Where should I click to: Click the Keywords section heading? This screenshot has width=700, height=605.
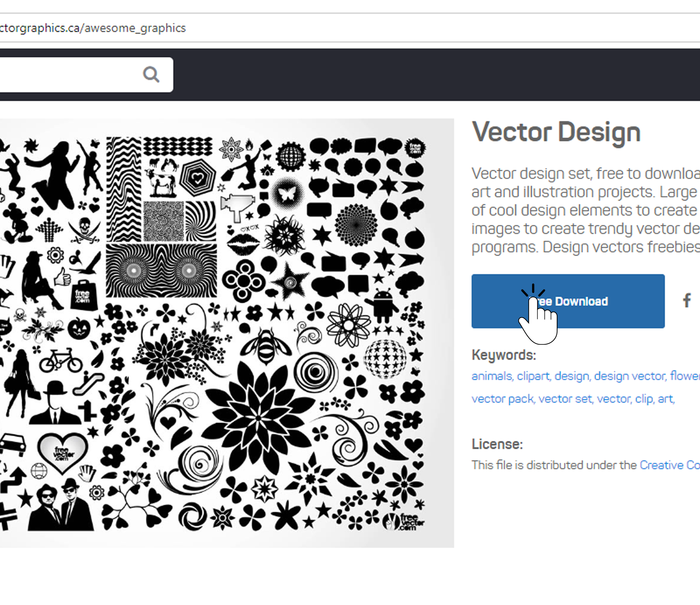tap(504, 355)
